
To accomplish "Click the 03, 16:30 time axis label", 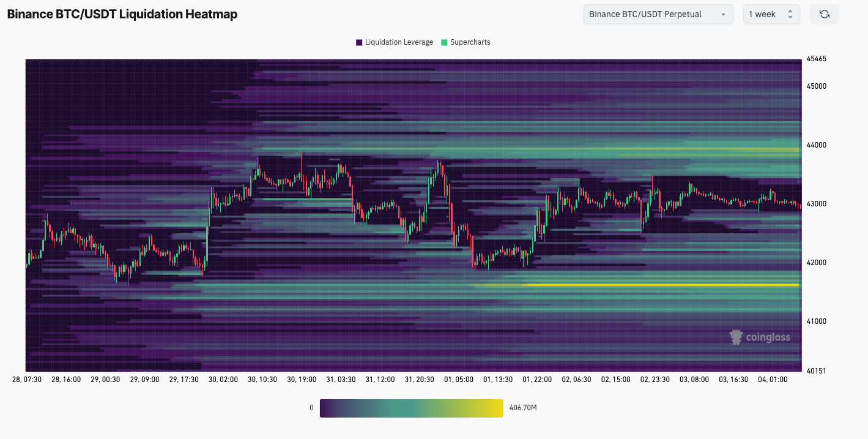I will 733,380.
